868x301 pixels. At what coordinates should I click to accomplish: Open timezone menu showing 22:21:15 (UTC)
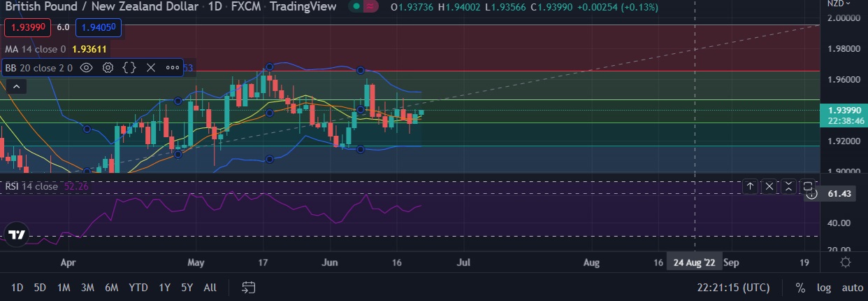click(x=733, y=287)
